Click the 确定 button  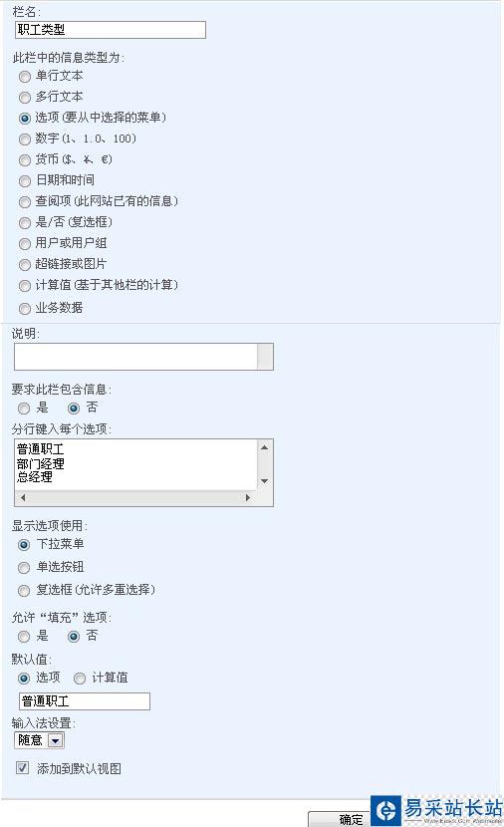[339, 819]
